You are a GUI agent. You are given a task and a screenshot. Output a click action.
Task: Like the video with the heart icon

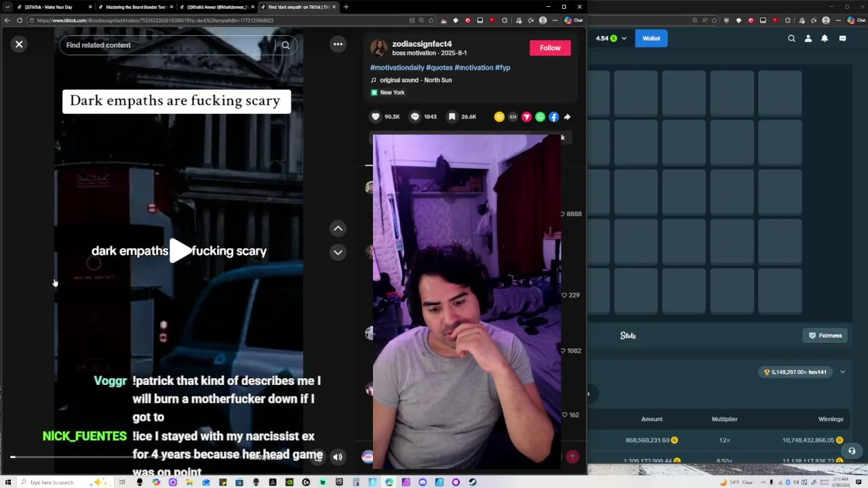tap(376, 117)
